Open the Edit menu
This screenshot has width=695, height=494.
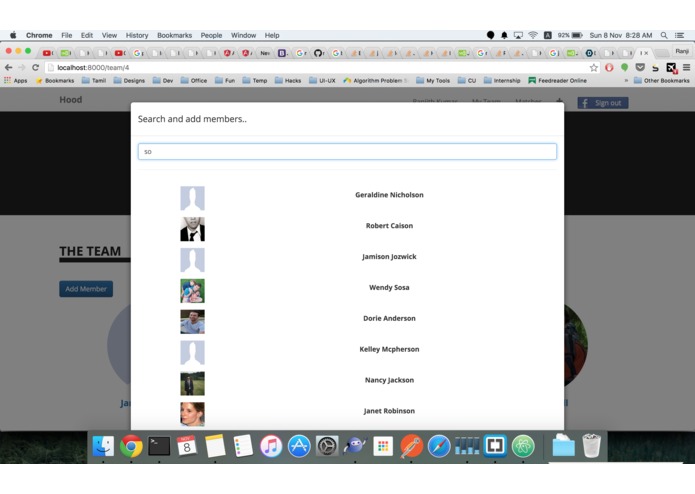(87, 35)
